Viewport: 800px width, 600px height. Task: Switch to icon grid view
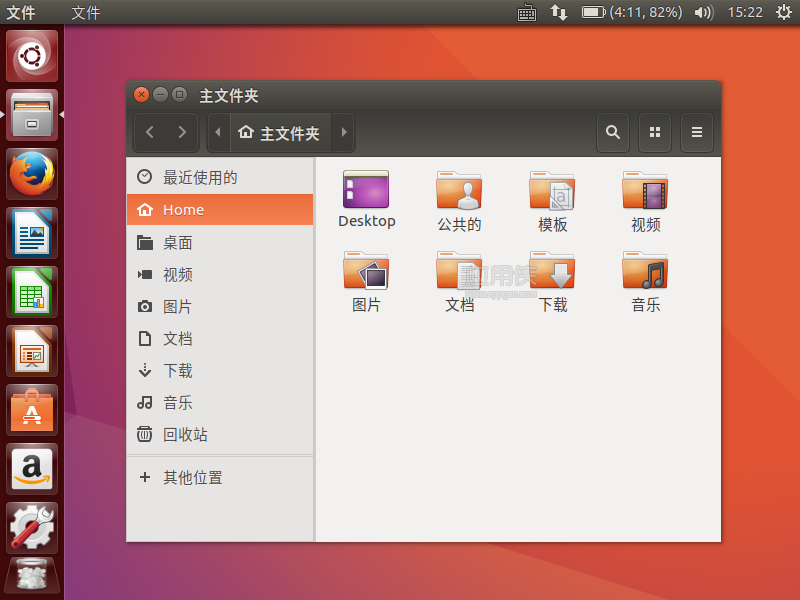(x=655, y=132)
